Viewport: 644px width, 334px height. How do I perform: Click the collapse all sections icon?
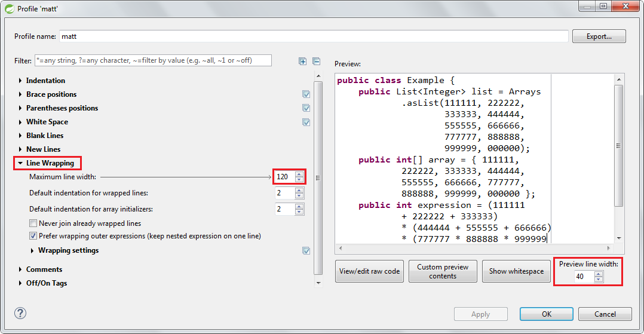(x=317, y=61)
